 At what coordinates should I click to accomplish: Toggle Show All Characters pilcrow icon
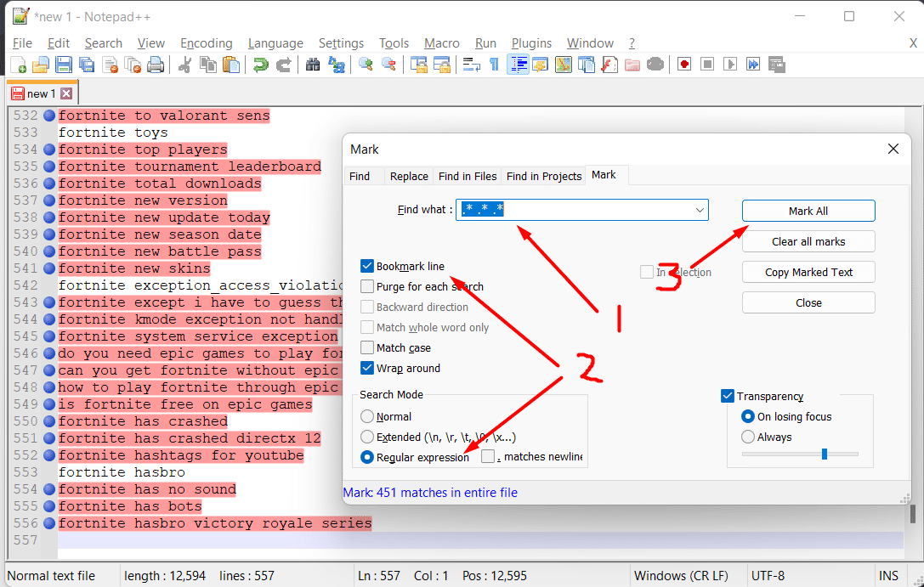click(494, 65)
